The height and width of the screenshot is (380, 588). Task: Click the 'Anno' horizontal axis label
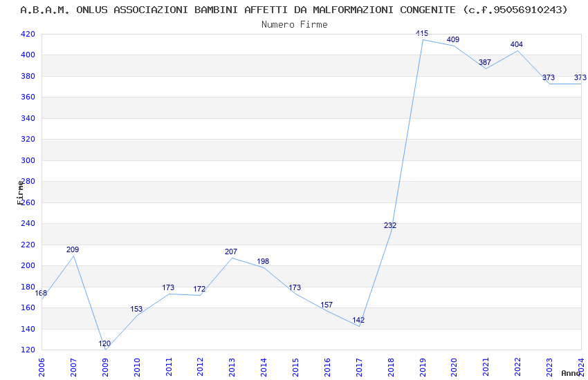tap(571, 373)
